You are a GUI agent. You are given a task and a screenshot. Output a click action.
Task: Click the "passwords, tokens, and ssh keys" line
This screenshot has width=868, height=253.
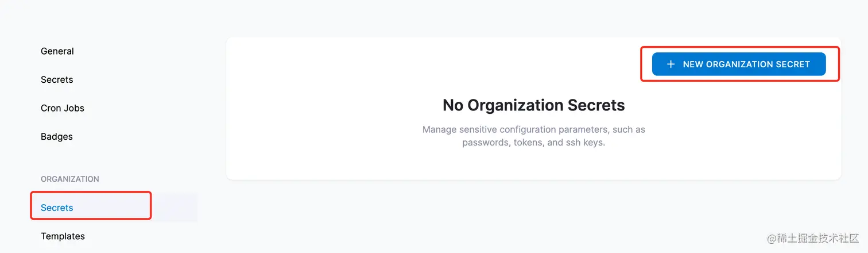pos(533,142)
